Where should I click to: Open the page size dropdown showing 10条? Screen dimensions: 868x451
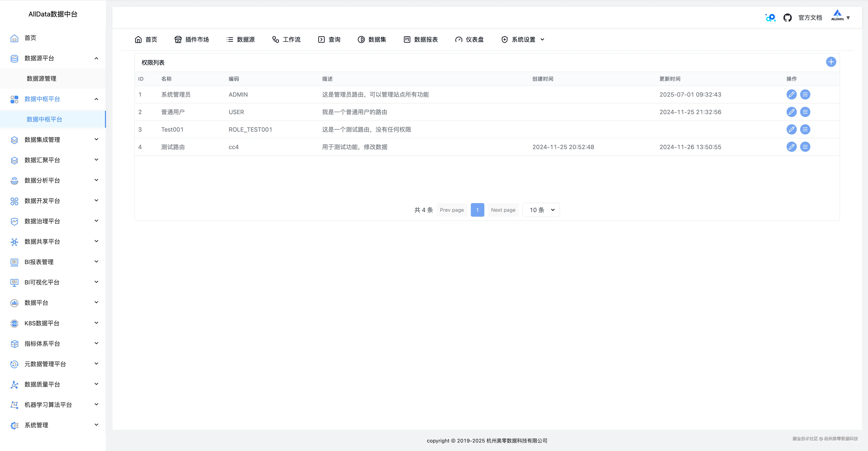[541, 210]
